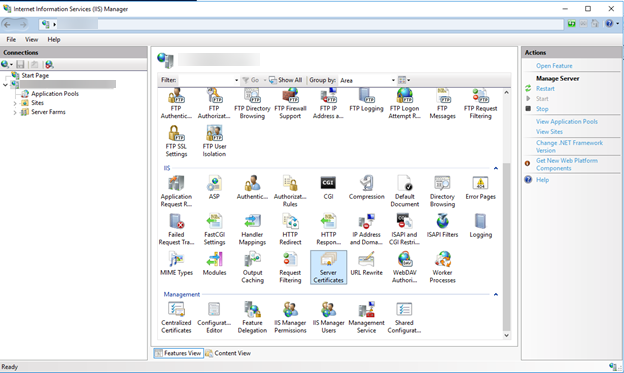This screenshot has width=624, height=373.
Task: Switch to Features View tab
Action: click(x=178, y=353)
